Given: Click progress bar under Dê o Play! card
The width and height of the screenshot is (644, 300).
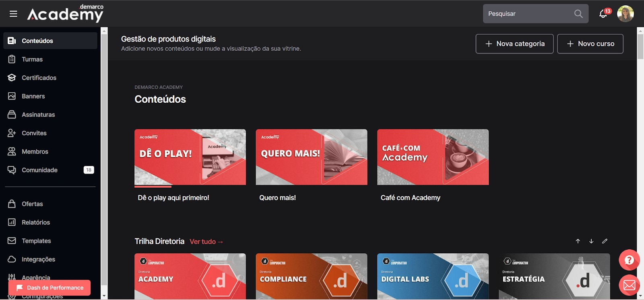Looking at the screenshot, I should coord(153,186).
